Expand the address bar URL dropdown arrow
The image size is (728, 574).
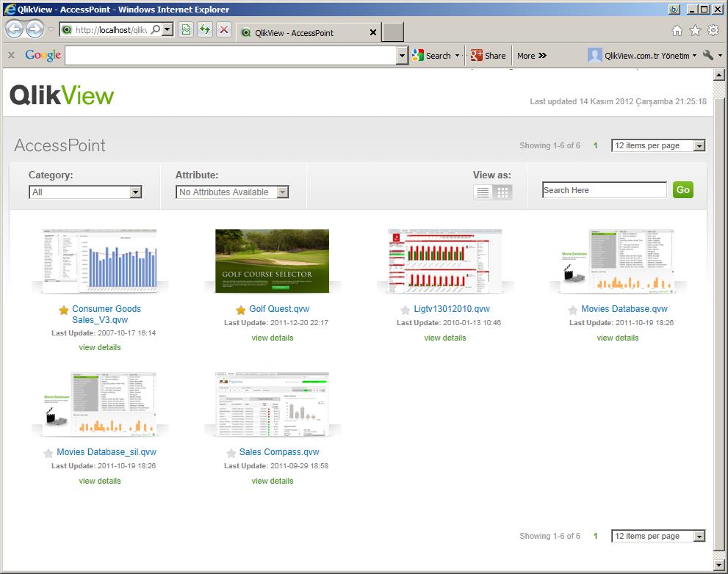(168, 29)
